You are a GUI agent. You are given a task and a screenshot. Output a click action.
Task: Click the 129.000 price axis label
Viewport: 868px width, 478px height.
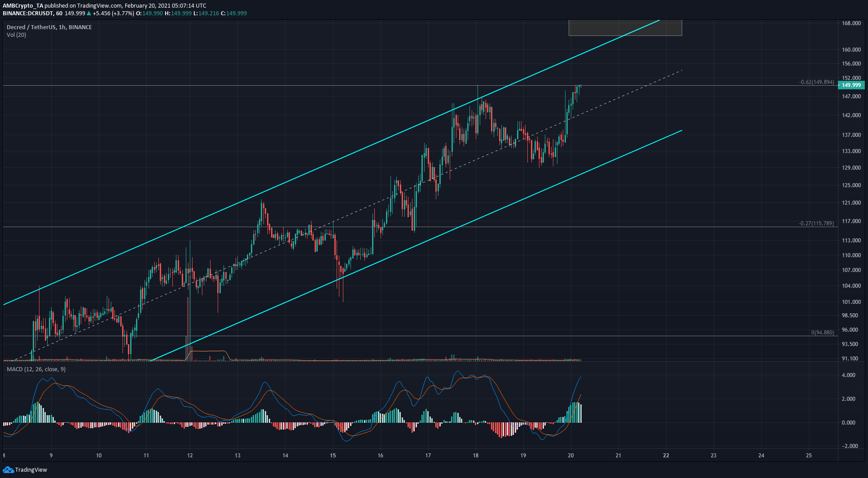[x=851, y=168]
